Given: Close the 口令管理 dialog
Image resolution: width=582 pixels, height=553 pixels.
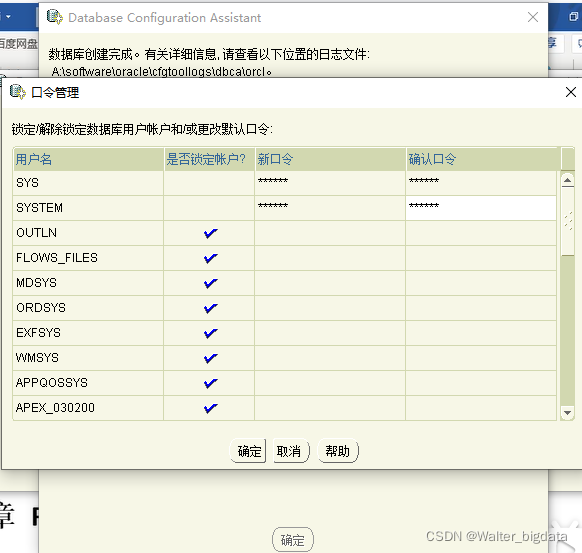Looking at the screenshot, I should pos(570,92).
